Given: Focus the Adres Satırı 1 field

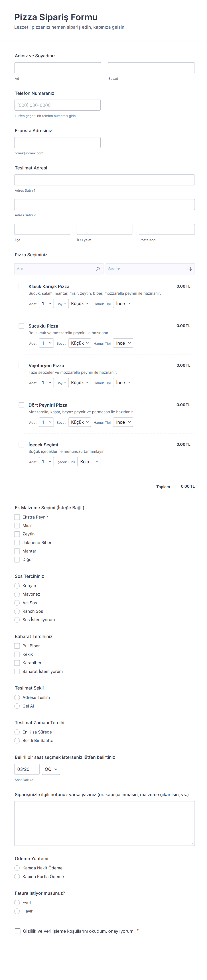Looking at the screenshot, I should pos(104,180).
